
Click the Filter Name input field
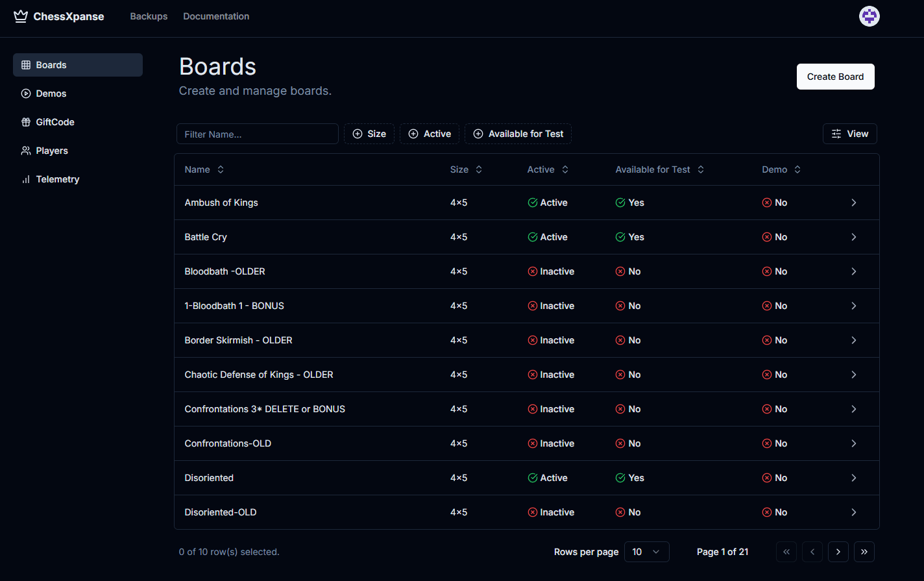[x=257, y=133]
